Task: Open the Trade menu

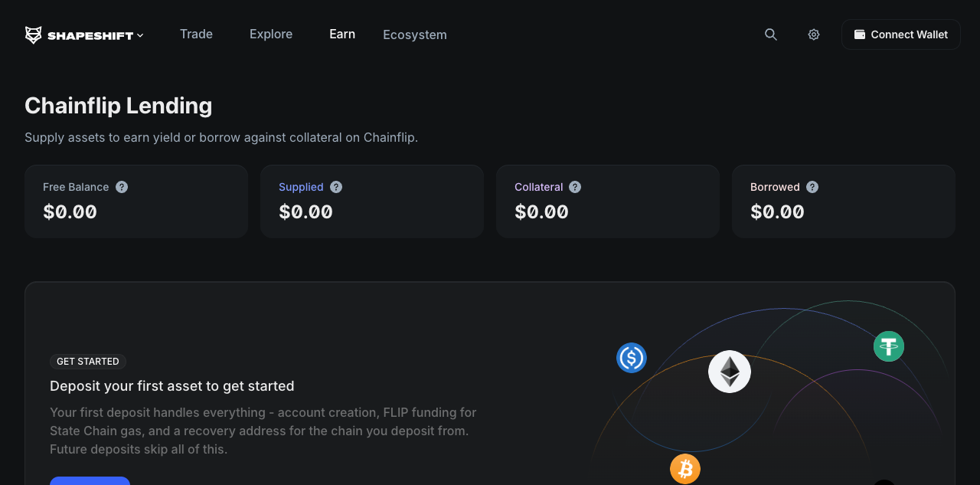Action: [x=196, y=34]
